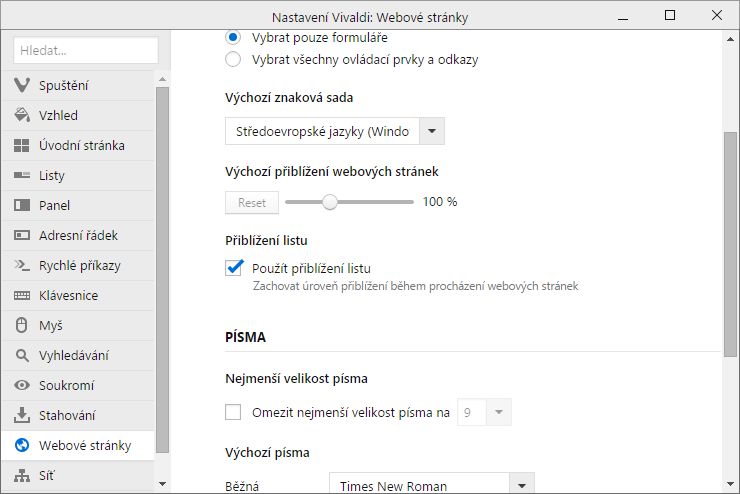Open the Listy settings section
This screenshot has height=494, width=740.
(78, 175)
